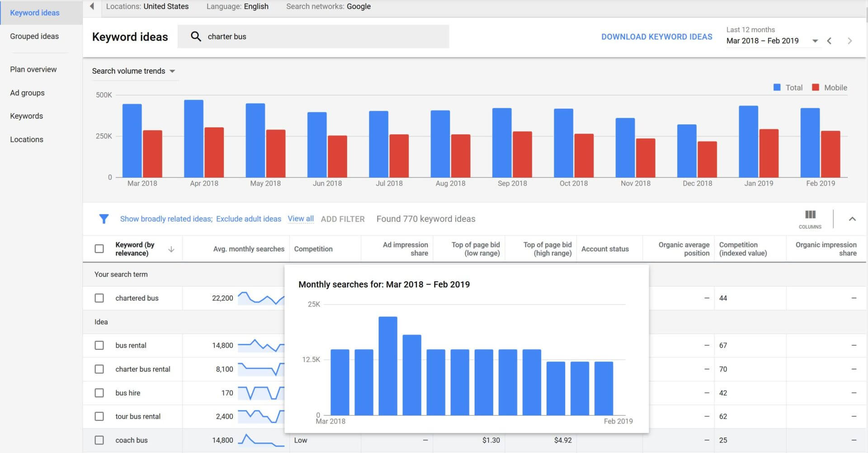This screenshot has height=453, width=868.
Task: Collapse the filter bar chevron
Action: (852, 219)
